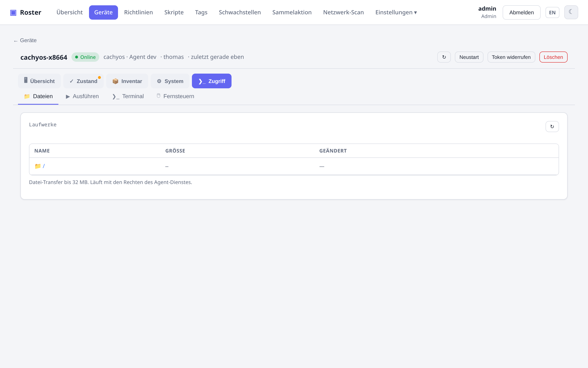Viewport: 588px width, 368px height.
Task: Open the root folder icon in the table
Action: [38, 166]
